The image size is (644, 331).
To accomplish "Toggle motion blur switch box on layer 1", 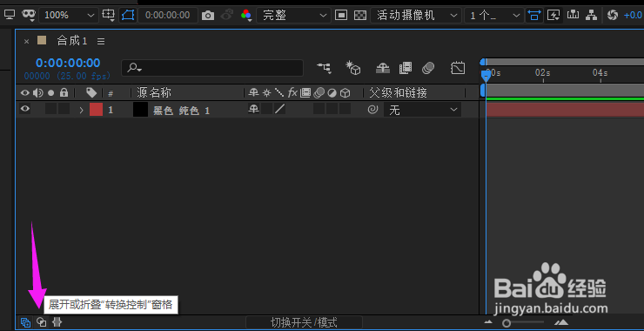I will [319, 109].
